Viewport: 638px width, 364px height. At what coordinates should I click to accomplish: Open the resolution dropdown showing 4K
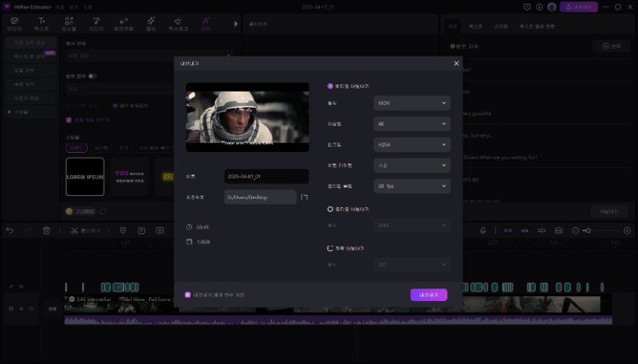coord(412,123)
